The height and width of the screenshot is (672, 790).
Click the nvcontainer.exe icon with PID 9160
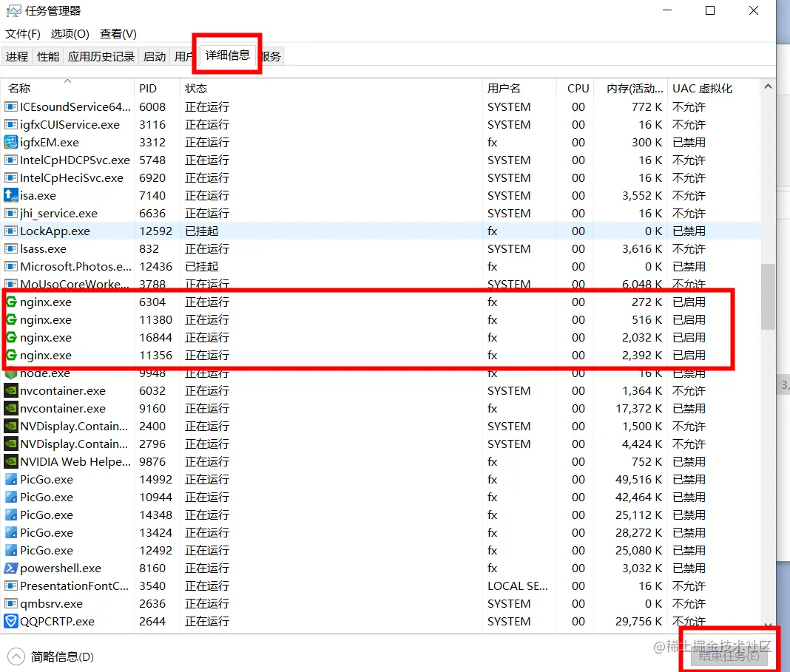point(10,408)
